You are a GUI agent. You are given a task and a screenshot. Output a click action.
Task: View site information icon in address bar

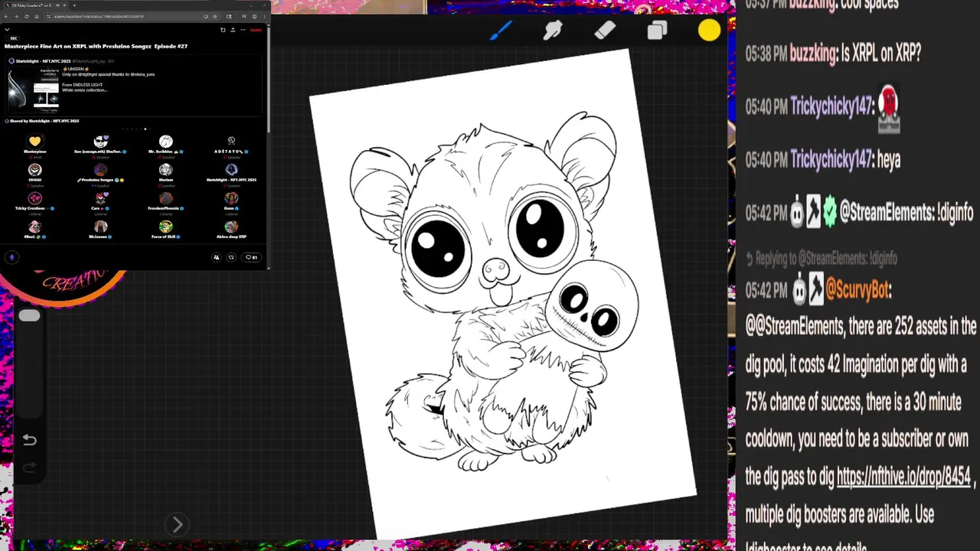[49, 16]
